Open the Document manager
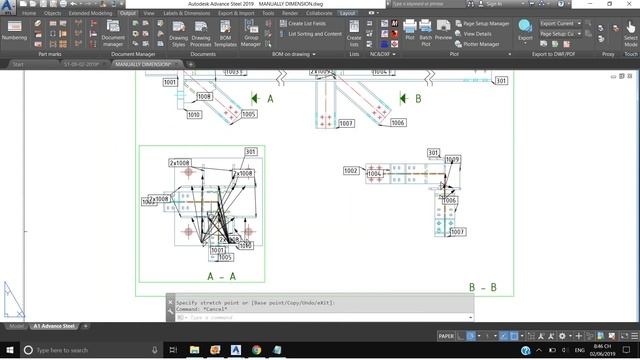The width and height of the screenshot is (640, 360). 113,33
